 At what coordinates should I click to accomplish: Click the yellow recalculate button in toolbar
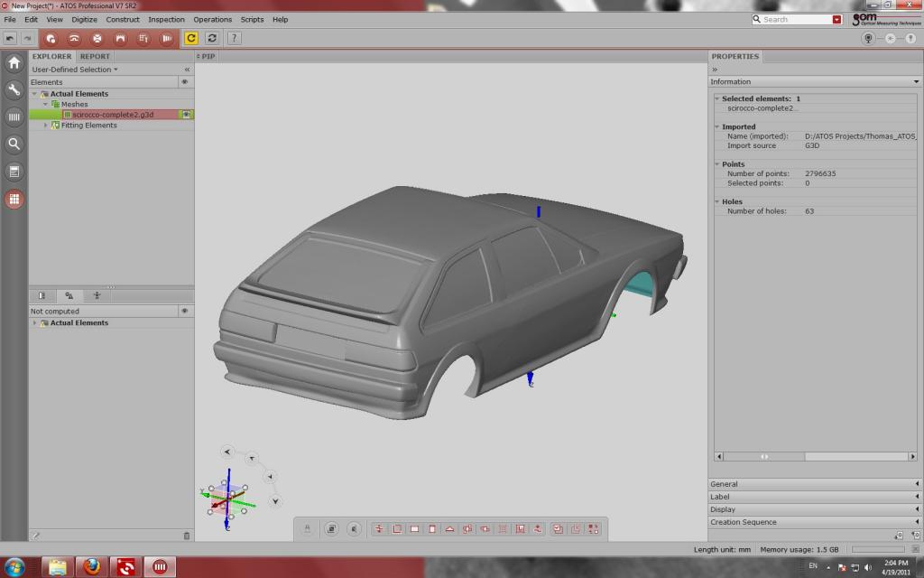[x=191, y=38]
